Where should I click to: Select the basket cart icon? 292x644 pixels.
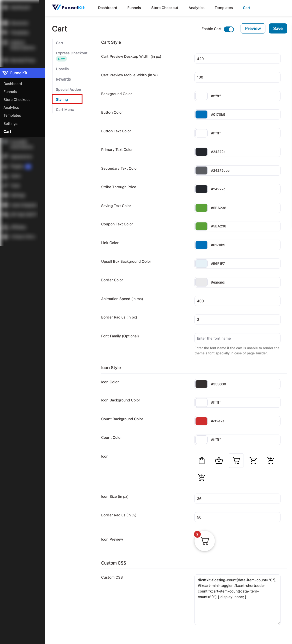click(x=219, y=460)
